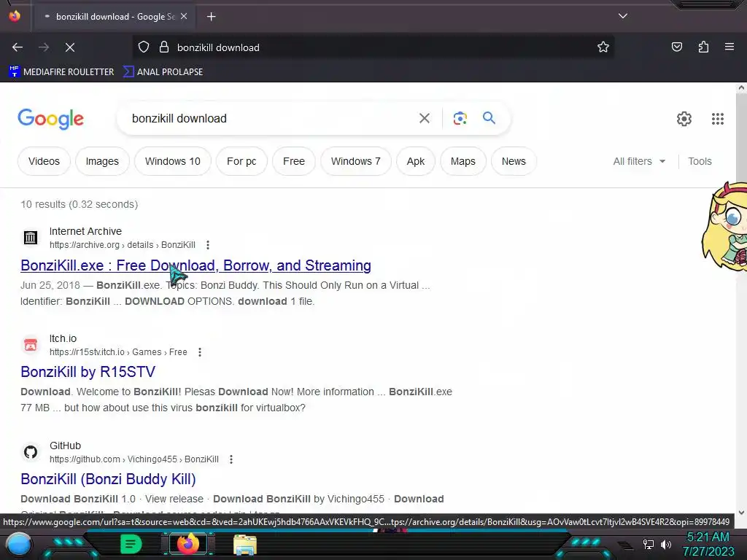The height and width of the screenshot is (560, 747).
Task: Stop loading the page
Action: [x=69, y=47]
